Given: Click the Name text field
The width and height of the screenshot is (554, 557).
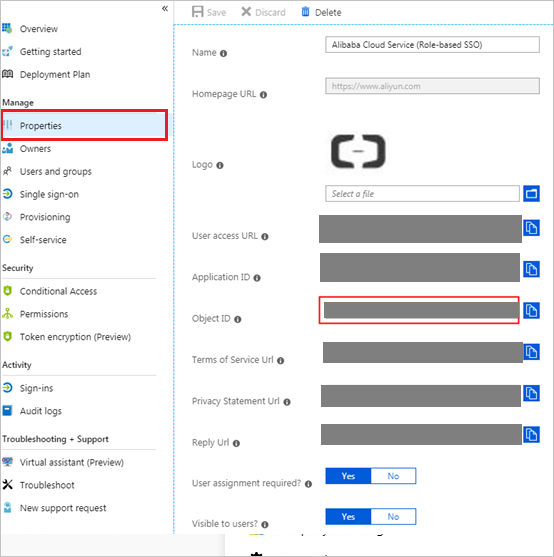Looking at the screenshot, I should [x=432, y=45].
